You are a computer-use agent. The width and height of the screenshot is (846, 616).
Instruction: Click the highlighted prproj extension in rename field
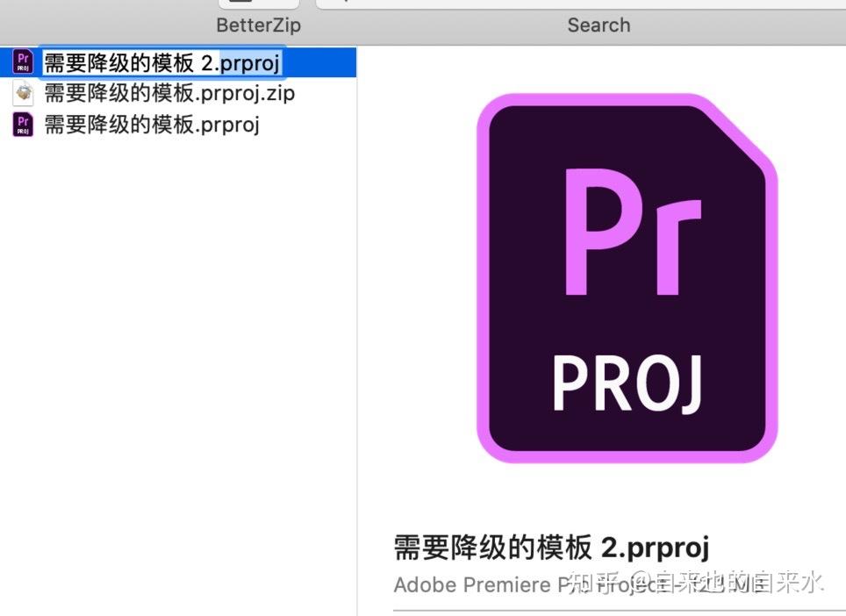pos(250,63)
